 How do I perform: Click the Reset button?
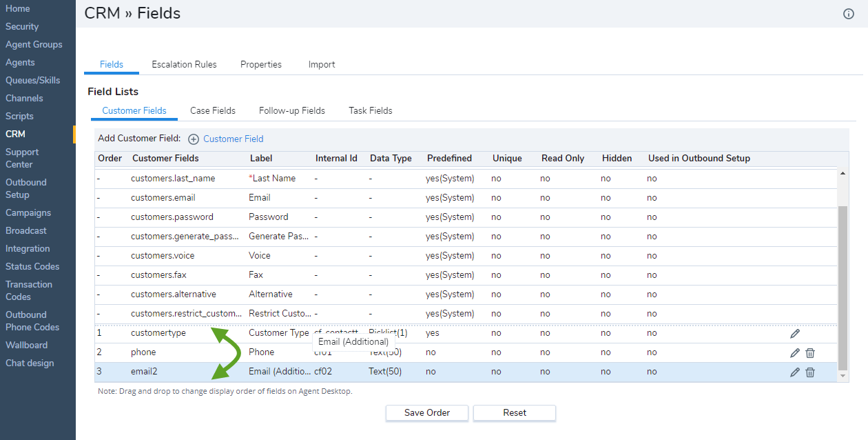point(515,412)
